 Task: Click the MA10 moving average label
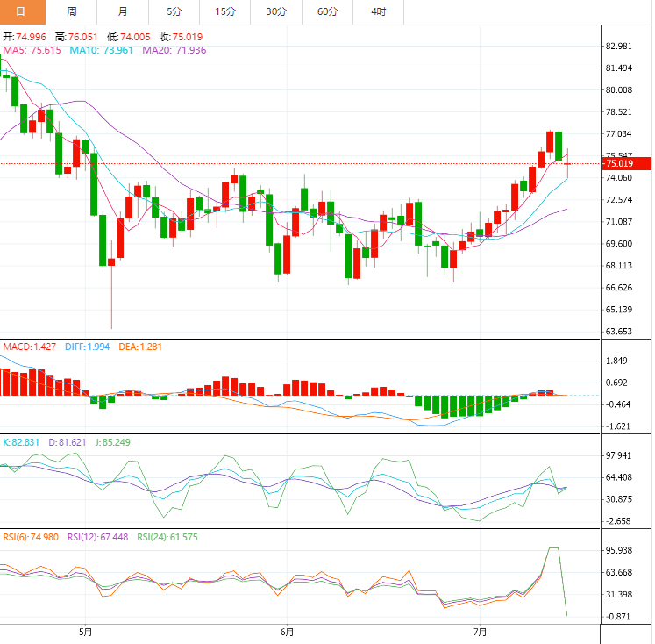click(101, 51)
